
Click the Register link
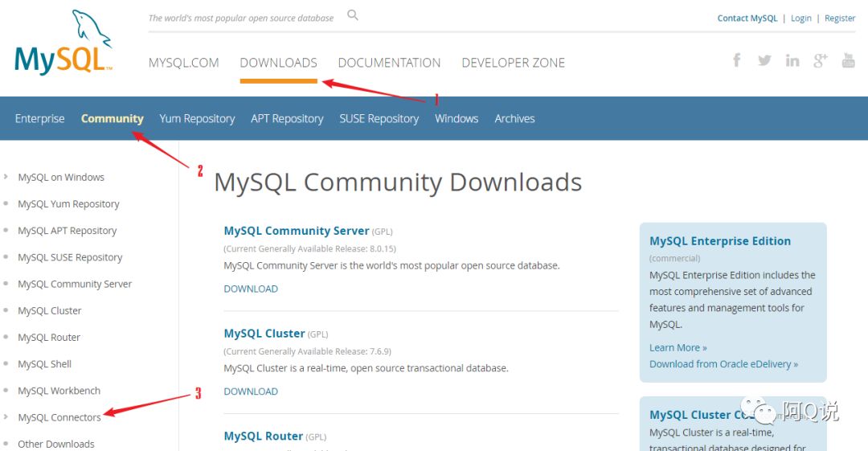point(840,18)
